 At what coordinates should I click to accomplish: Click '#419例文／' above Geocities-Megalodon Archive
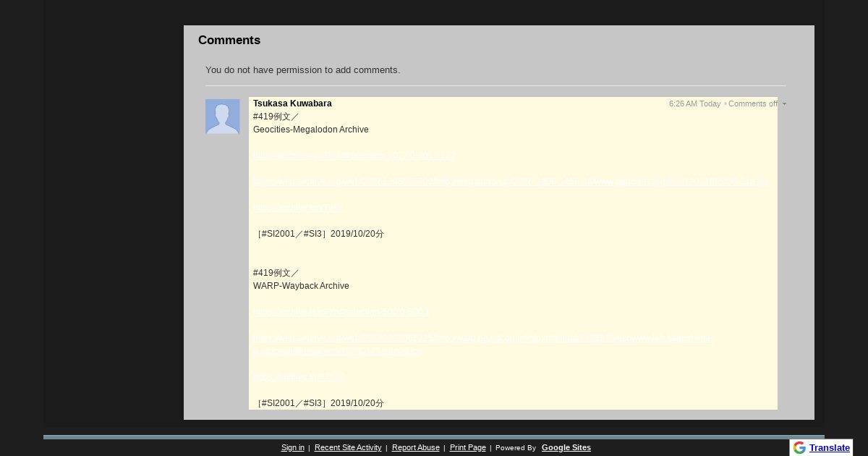tap(276, 117)
